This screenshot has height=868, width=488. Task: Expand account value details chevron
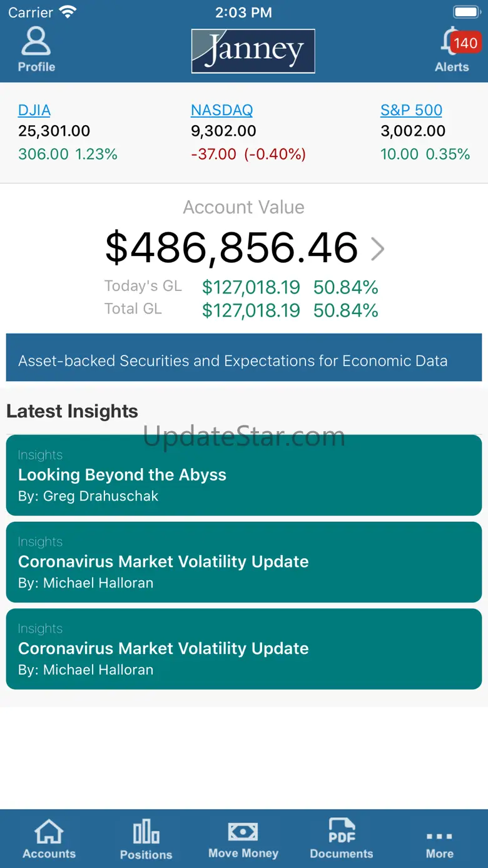[377, 248]
